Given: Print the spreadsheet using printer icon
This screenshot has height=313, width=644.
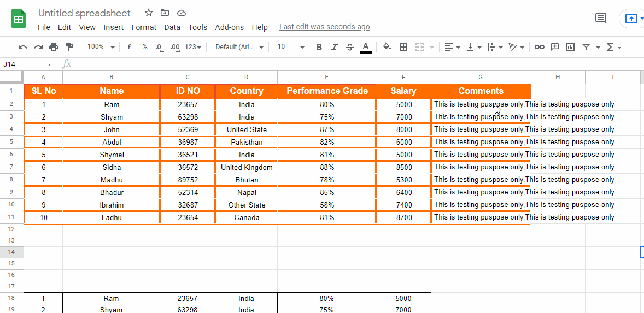Looking at the screenshot, I should (54, 47).
